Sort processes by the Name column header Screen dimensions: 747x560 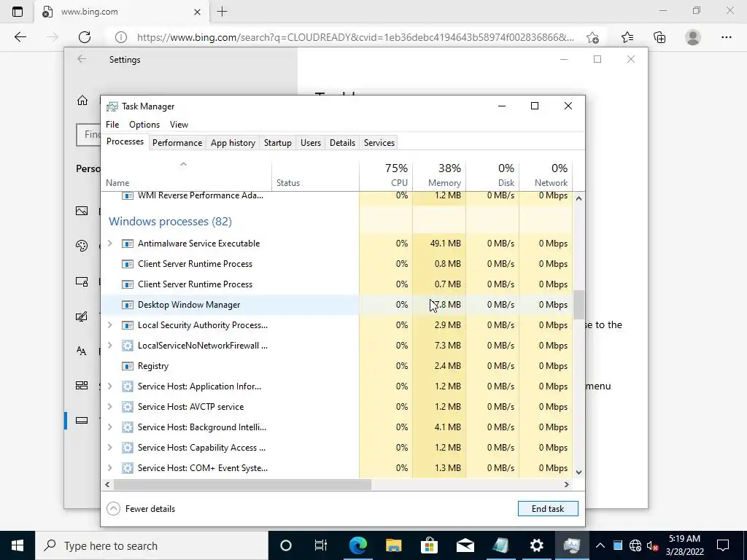pos(186,175)
